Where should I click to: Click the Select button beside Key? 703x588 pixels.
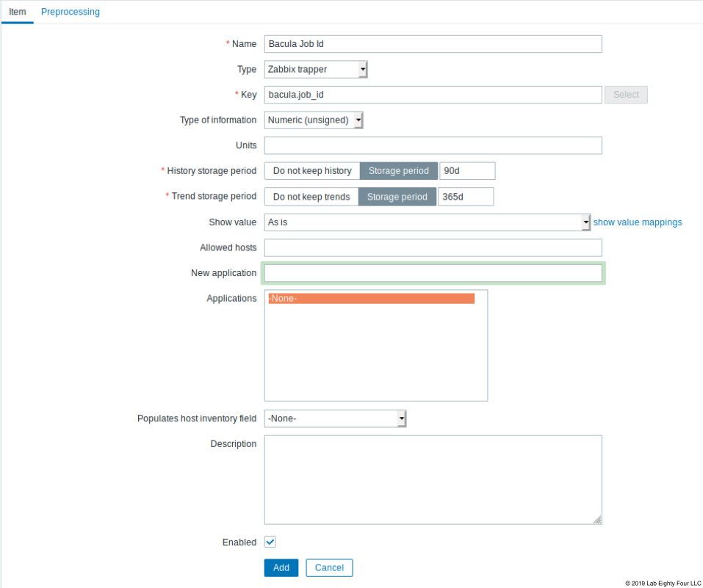point(626,95)
